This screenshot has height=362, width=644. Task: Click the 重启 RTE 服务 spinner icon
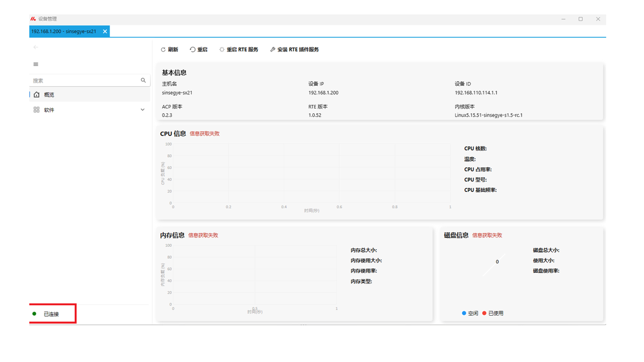coord(222,50)
